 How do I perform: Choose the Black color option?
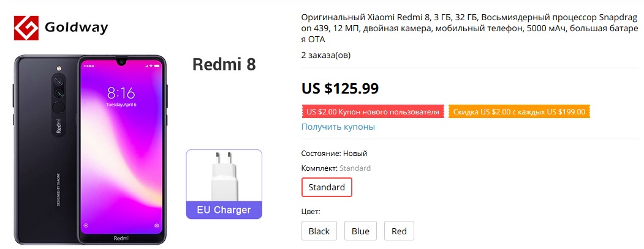point(319,231)
